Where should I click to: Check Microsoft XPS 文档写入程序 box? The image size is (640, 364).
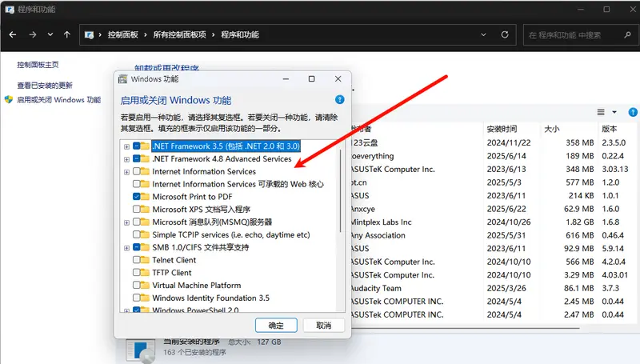click(137, 209)
